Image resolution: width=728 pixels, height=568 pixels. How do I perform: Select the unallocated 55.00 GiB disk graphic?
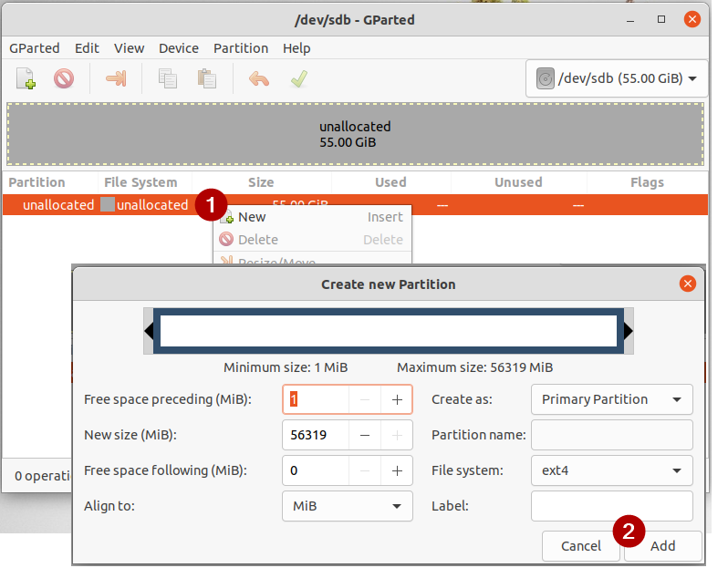[x=355, y=134]
